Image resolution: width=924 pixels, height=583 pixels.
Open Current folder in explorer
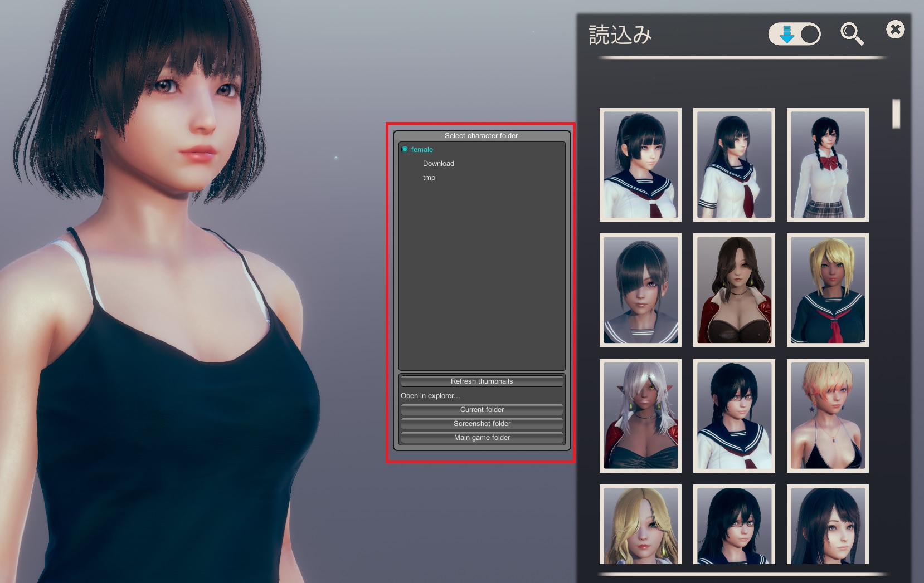point(482,410)
